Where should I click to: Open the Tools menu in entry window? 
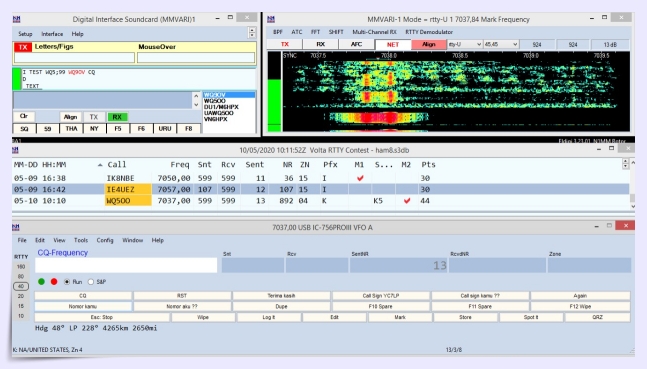tap(81, 240)
